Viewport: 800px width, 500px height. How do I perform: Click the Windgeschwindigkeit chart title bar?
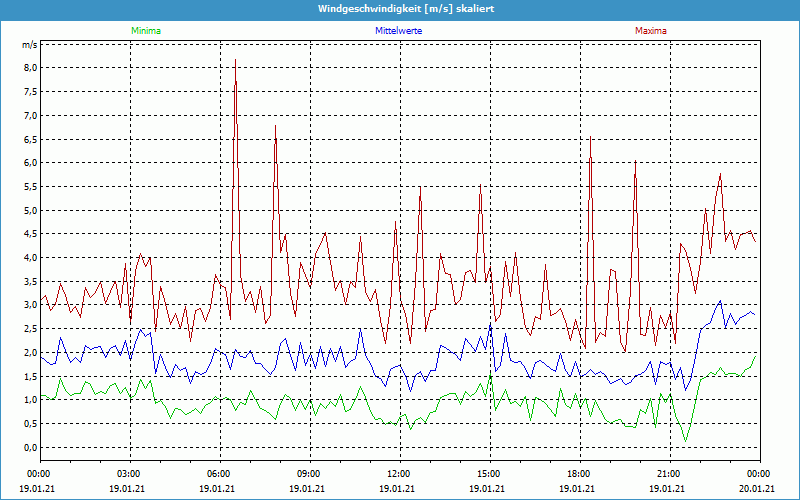tap(400, 8)
